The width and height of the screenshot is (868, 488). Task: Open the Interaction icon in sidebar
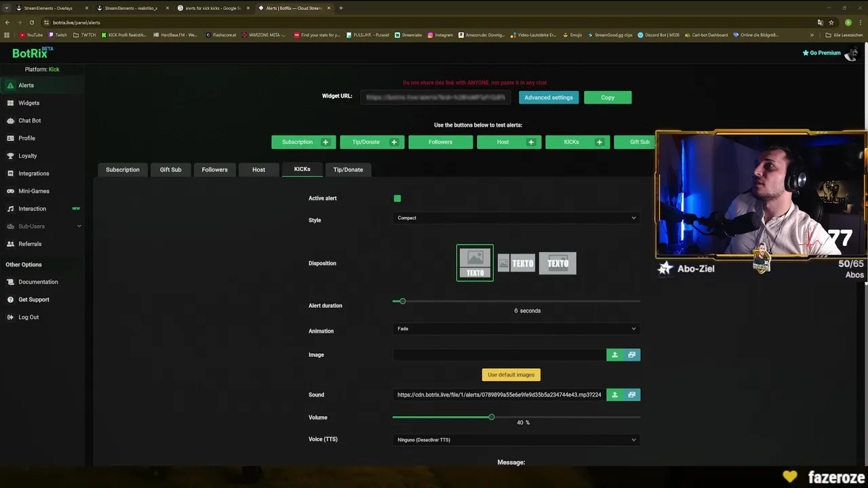click(x=10, y=209)
